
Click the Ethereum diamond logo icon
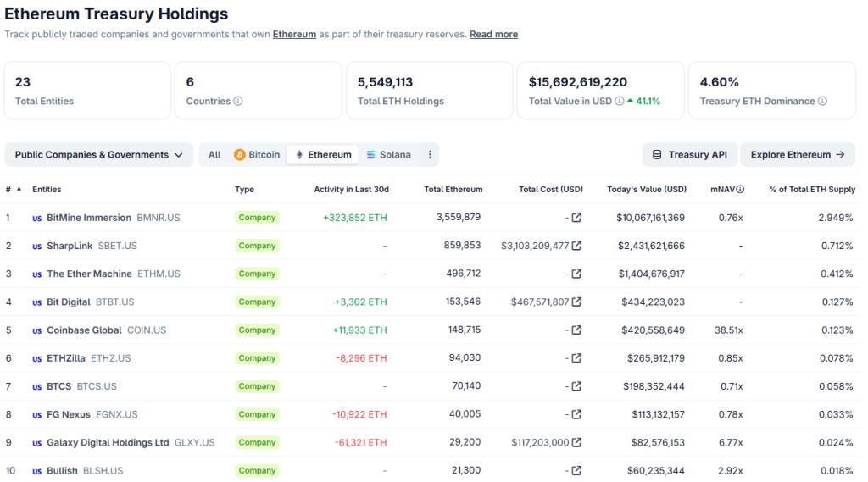coord(299,155)
